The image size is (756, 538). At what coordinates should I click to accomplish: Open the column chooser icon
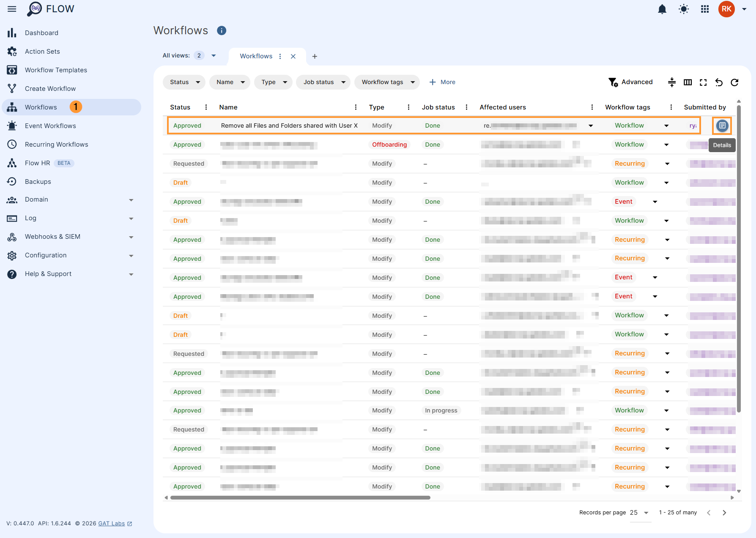coord(688,82)
